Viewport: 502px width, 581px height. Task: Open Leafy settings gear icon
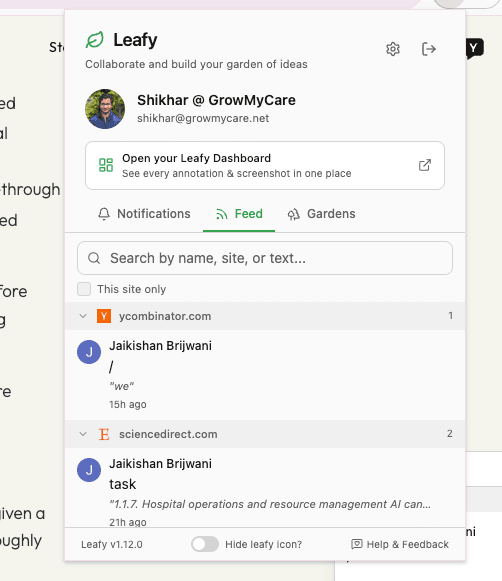click(393, 49)
